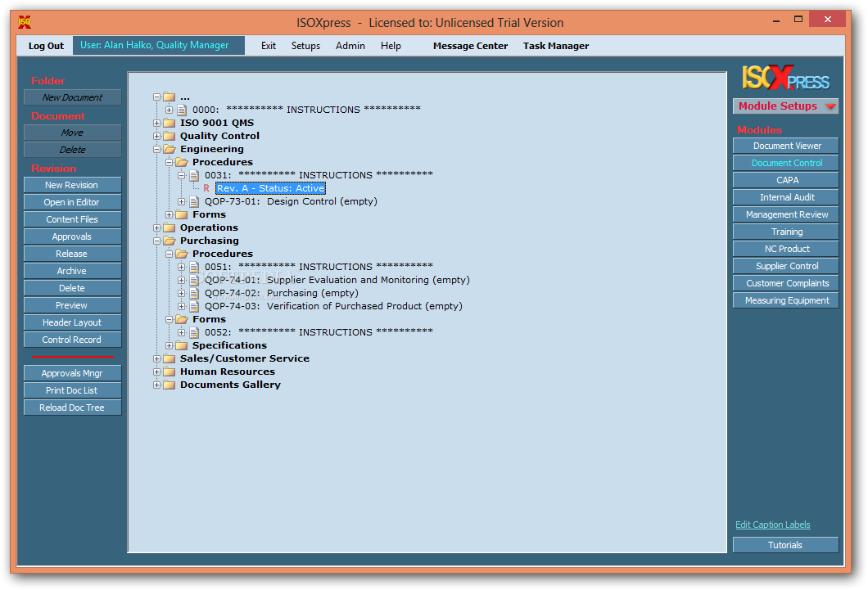This screenshot has height=590, width=868.
Task: Open the Measuring Equipment module
Action: tap(785, 300)
